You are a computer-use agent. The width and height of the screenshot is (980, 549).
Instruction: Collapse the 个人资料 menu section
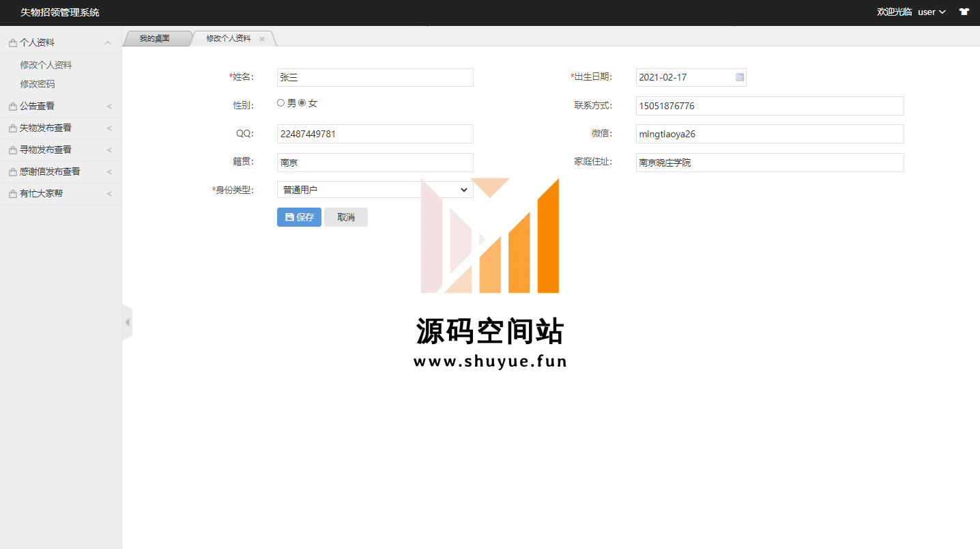coord(108,42)
